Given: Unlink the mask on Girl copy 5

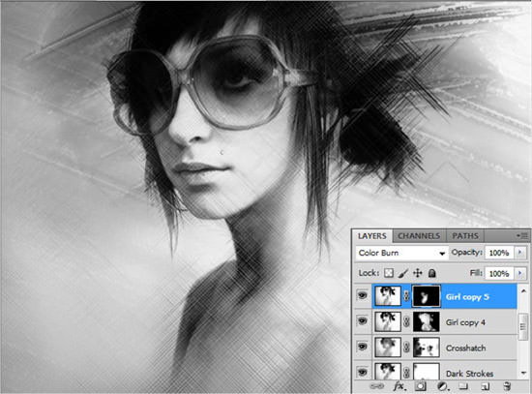Looking at the screenshot, I should [x=406, y=296].
